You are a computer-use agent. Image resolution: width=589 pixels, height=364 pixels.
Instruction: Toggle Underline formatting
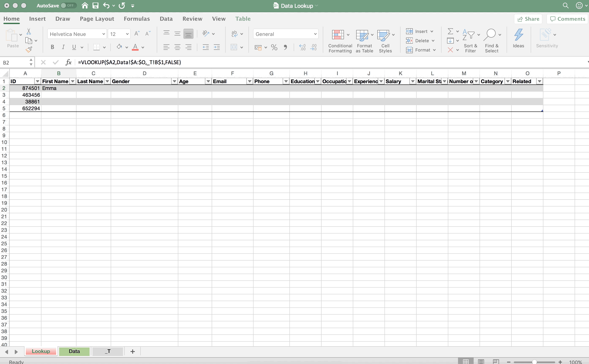[74, 47]
